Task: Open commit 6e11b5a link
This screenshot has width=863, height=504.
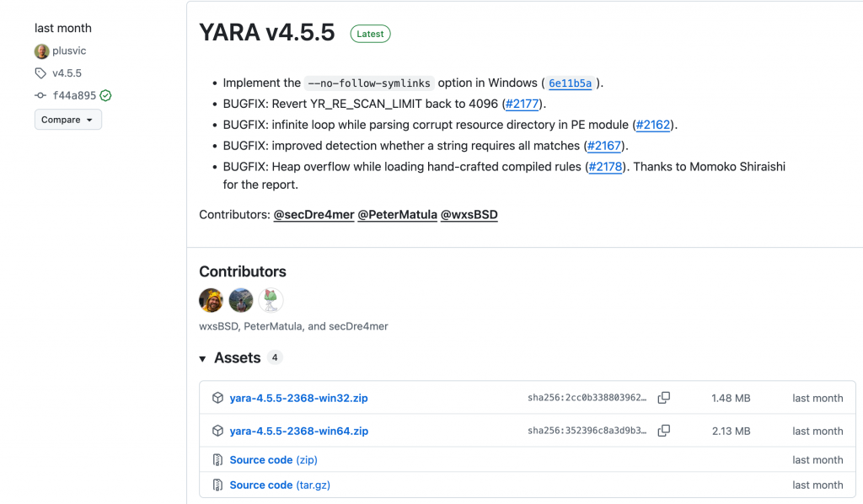Action: (x=571, y=83)
